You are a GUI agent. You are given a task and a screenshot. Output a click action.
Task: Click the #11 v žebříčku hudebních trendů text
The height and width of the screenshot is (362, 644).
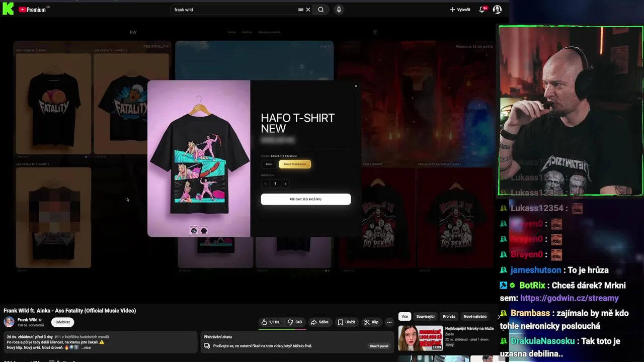coord(82,337)
